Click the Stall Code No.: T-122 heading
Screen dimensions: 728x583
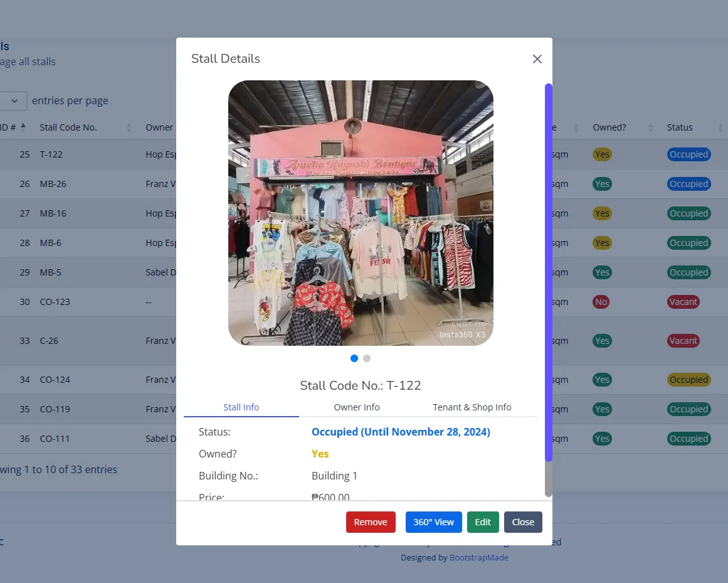pyautogui.click(x=361, y=385)
